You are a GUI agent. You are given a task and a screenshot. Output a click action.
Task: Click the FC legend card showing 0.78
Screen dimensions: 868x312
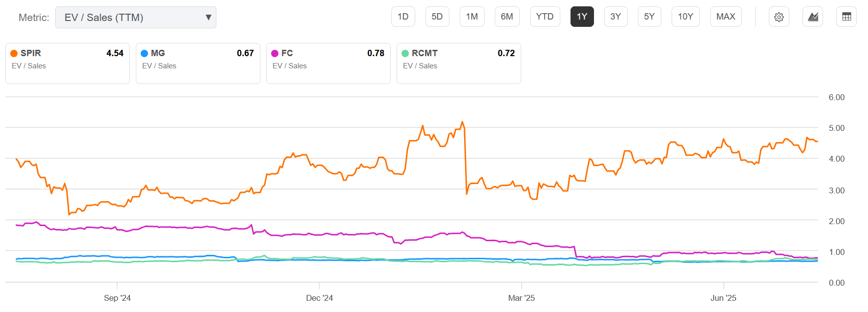328,63
